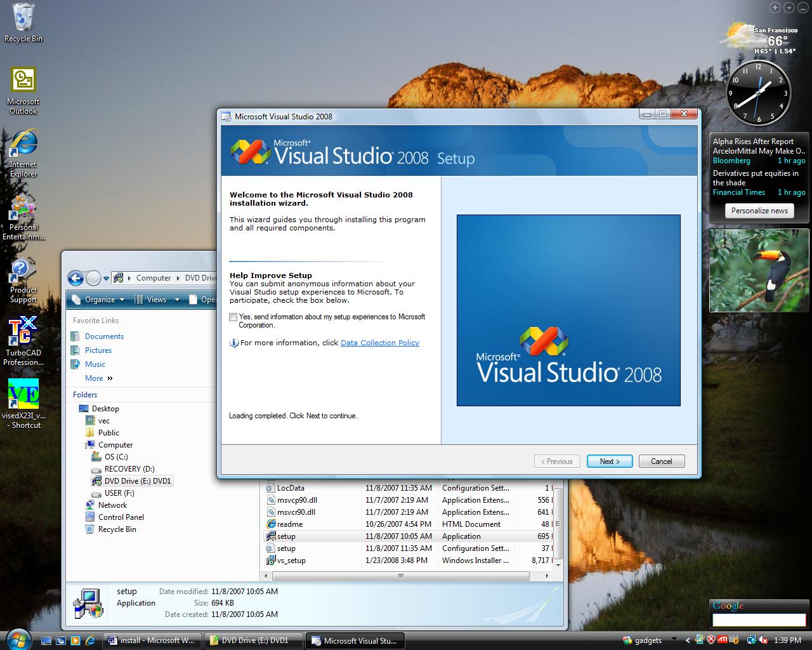Open the Personal Entertainment desktop shortcut
Image resolution: width=812 pixels, height=650 pixels.
[23, 216]
